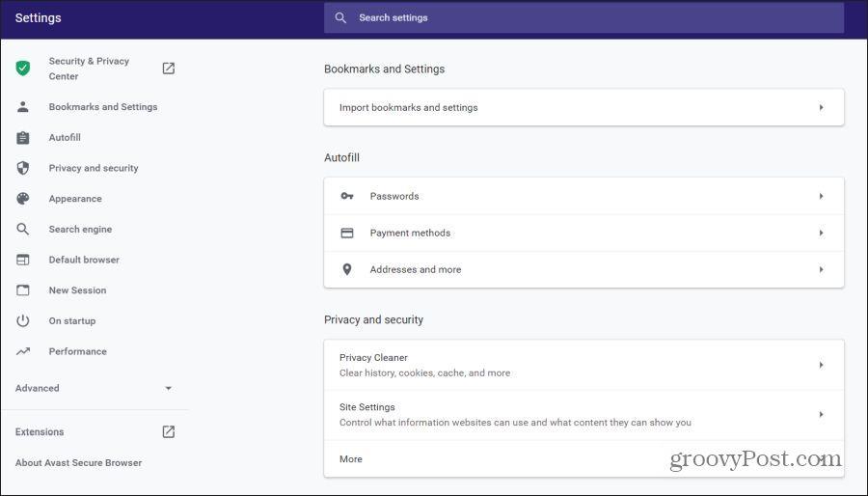Click the credit card icon beside Payment methods
This screenshot has width=868, height=496.
tap(347, 234)
